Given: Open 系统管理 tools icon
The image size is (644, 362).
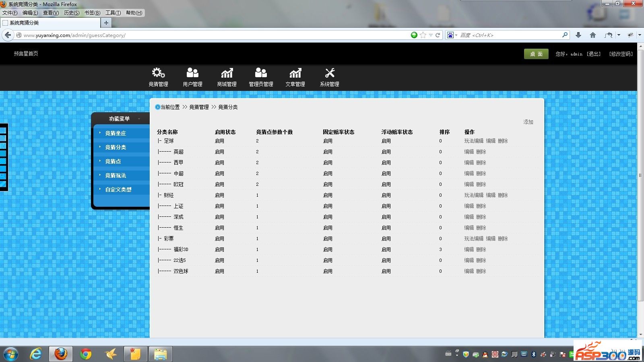Looking at the screenshot, I should pos(330,73).
